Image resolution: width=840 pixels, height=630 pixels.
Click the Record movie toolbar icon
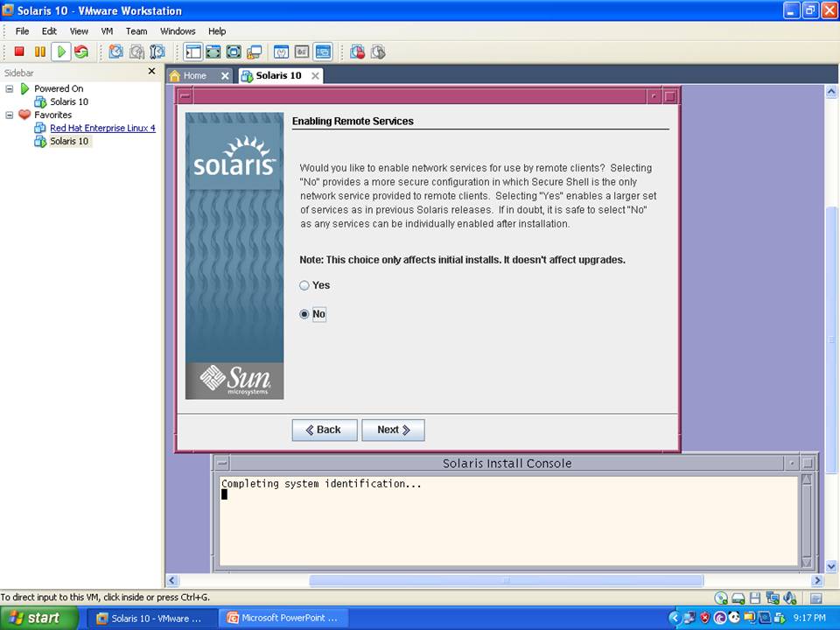357,52
